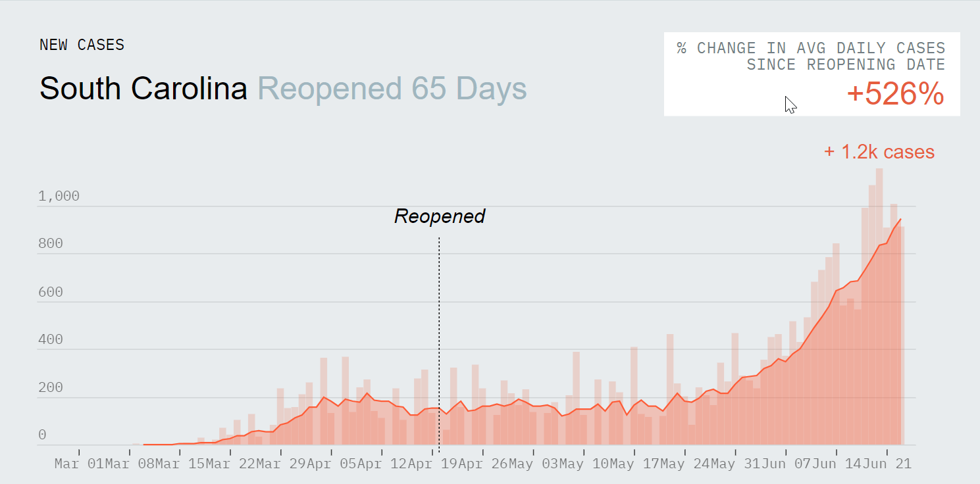The width and height of the screenshot is (980, 484).
Task: Click the 400 y-axis label
Action: [50, 340]
